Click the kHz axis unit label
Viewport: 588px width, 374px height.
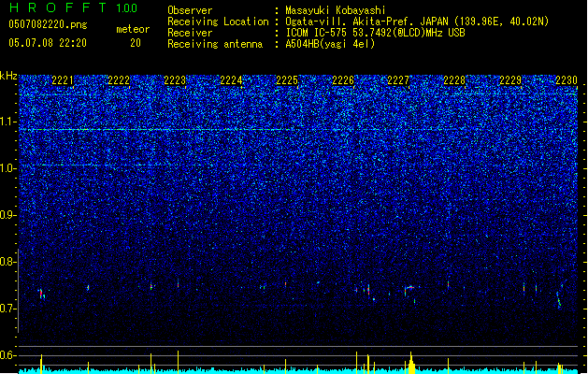pyautogui.click(x=8, y=76)
